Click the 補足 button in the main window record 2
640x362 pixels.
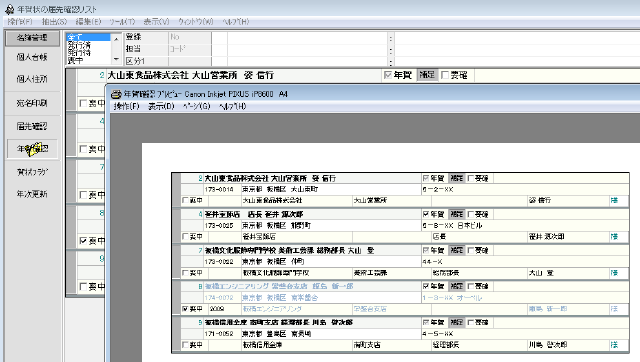pos(427,75)
